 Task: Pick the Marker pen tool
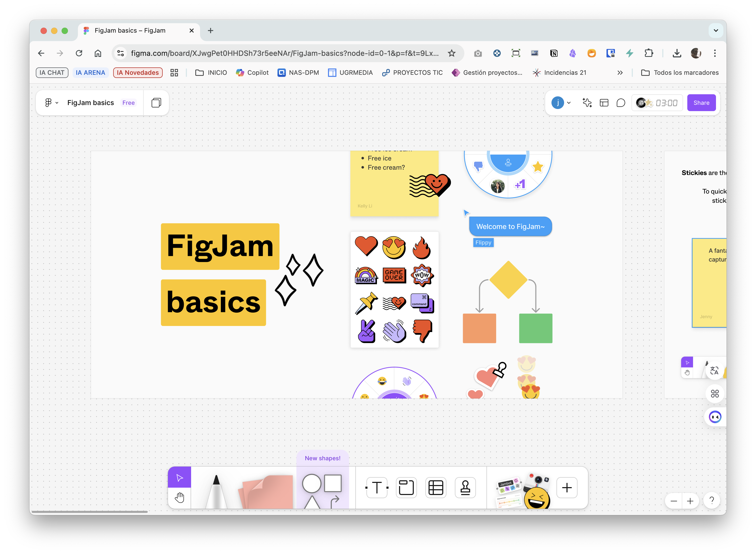(216, 491)
